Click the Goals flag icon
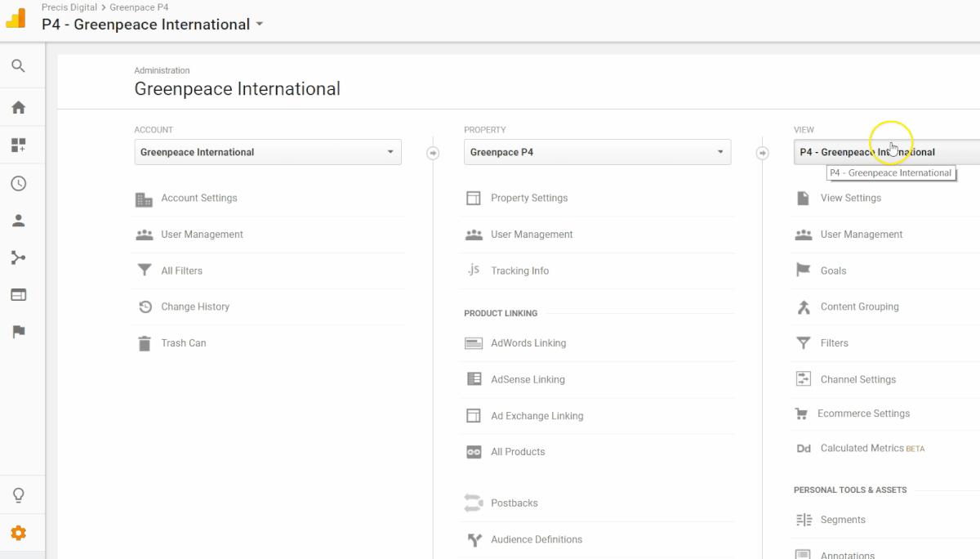The height and width of the screenshot is (559, 980). click(x=804, y=271)
